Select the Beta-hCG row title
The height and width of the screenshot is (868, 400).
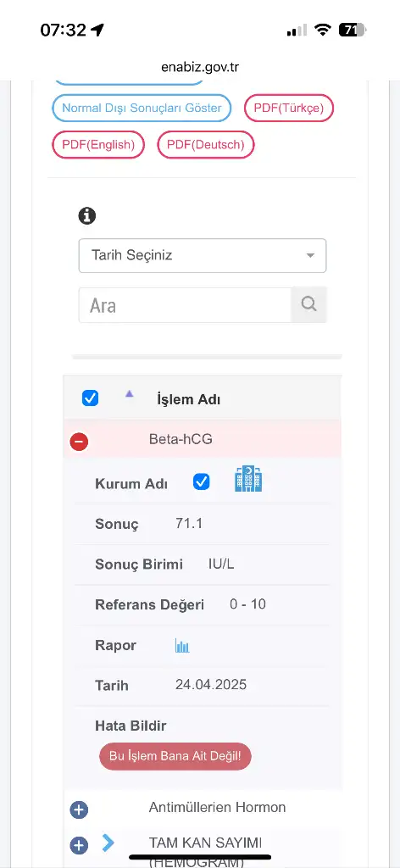181,440
